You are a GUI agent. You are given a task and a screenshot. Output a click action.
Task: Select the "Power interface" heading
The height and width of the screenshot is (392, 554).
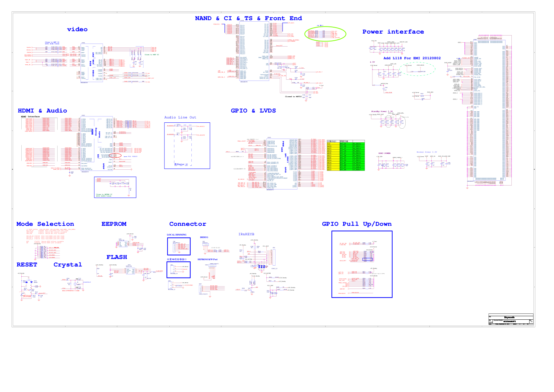point(393,32)
